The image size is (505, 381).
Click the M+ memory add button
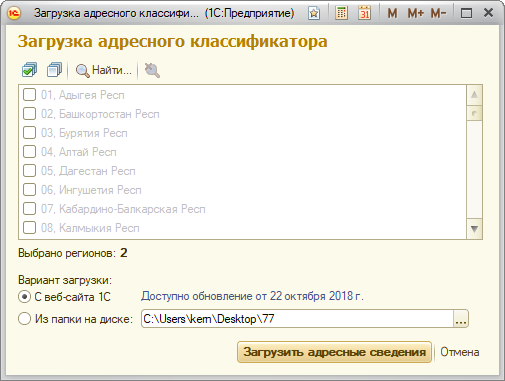(x=416, y=13)
